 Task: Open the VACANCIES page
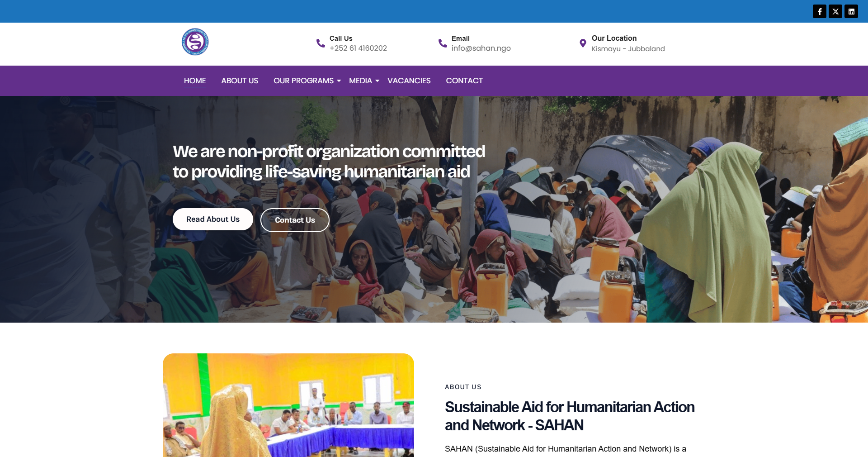[409, 81]
